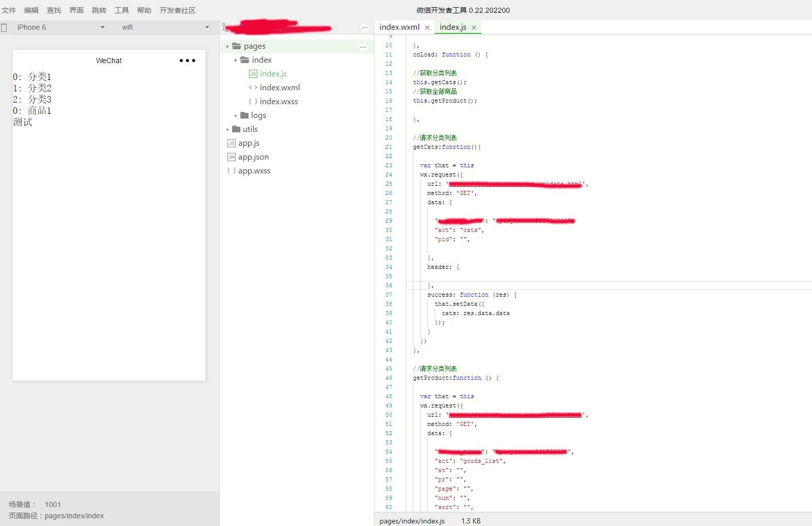Click the //获取全部商品 comment line
812x526 pixels.
(435, 91)
